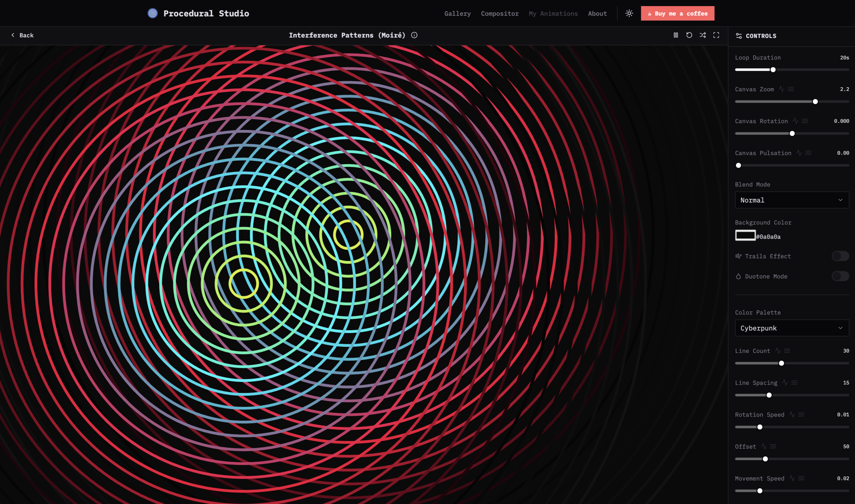This screenshot has height=504, width=855.
Task: Click the Buy me a coffee button
Action: pyautogui.click(x=677, y=14)
